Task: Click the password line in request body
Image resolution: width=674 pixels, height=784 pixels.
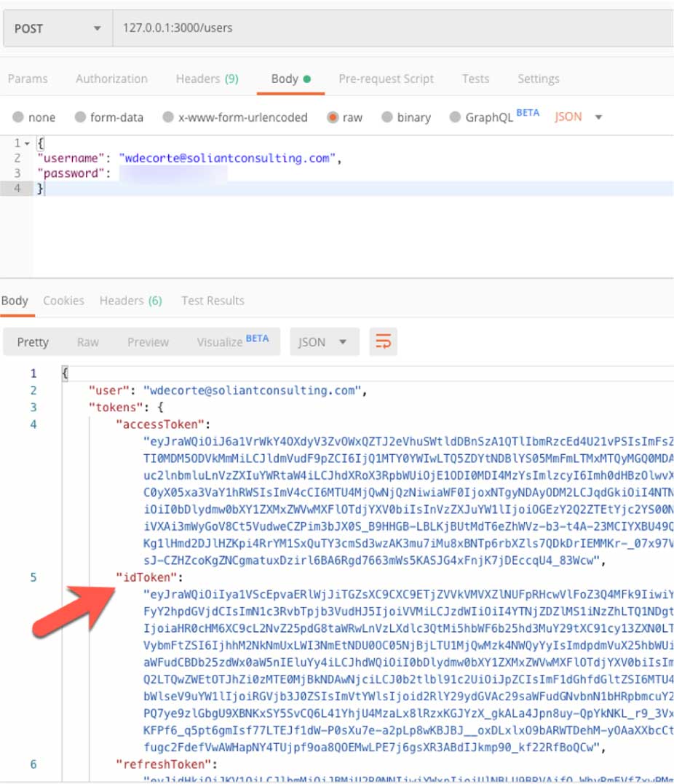Action: 132,173
